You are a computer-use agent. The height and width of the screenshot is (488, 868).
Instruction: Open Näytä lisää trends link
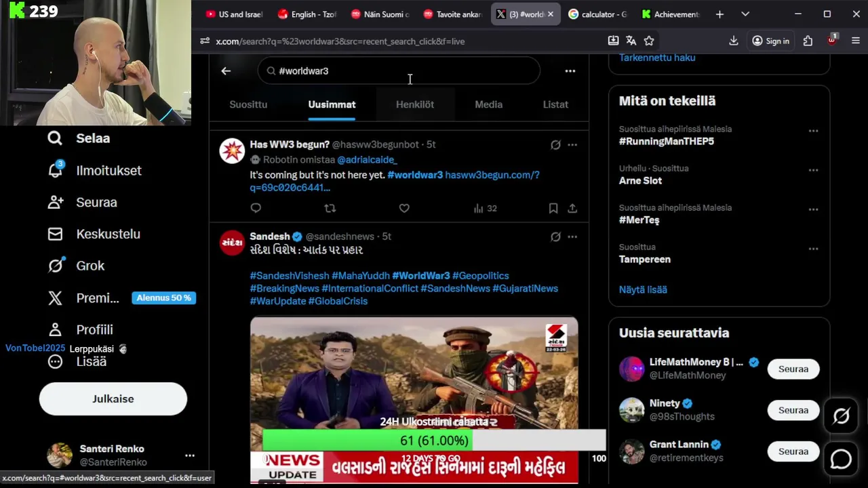643,289
